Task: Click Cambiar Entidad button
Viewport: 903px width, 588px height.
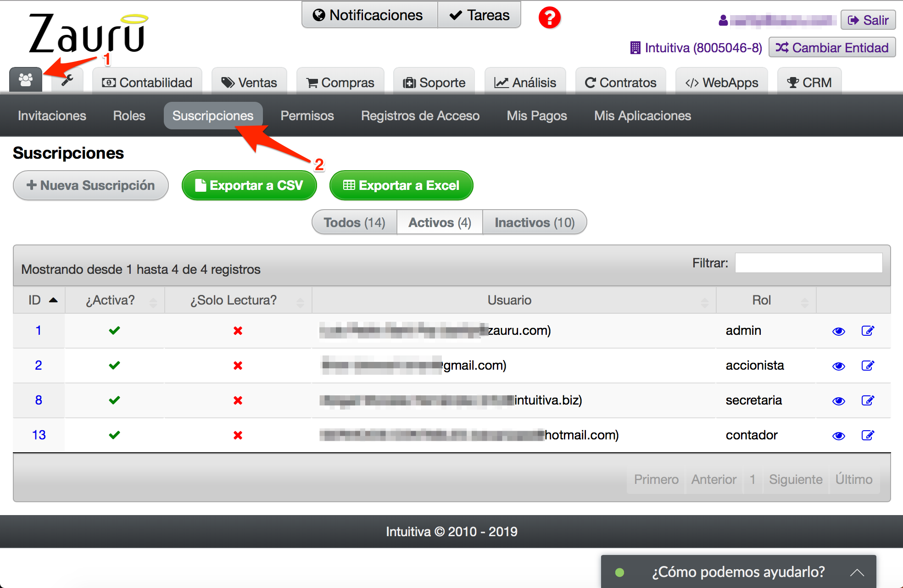Action: coord(832,48)
